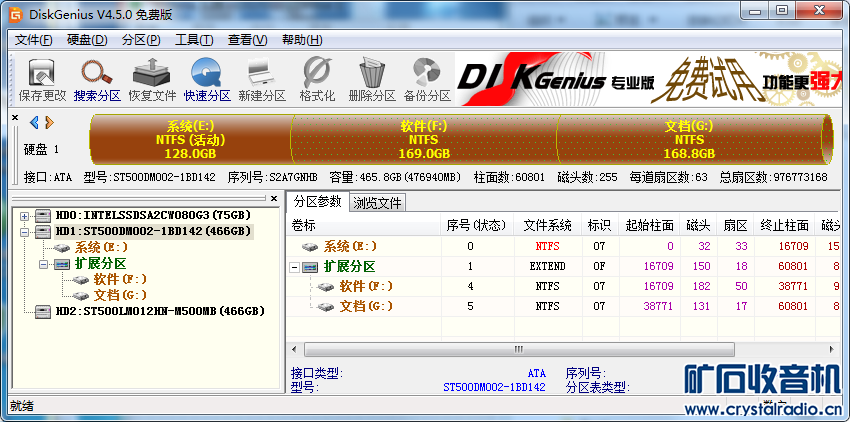850x422 pixels.
Task: Go to next disk with orange arrow
Action: [x=49, y=123]
